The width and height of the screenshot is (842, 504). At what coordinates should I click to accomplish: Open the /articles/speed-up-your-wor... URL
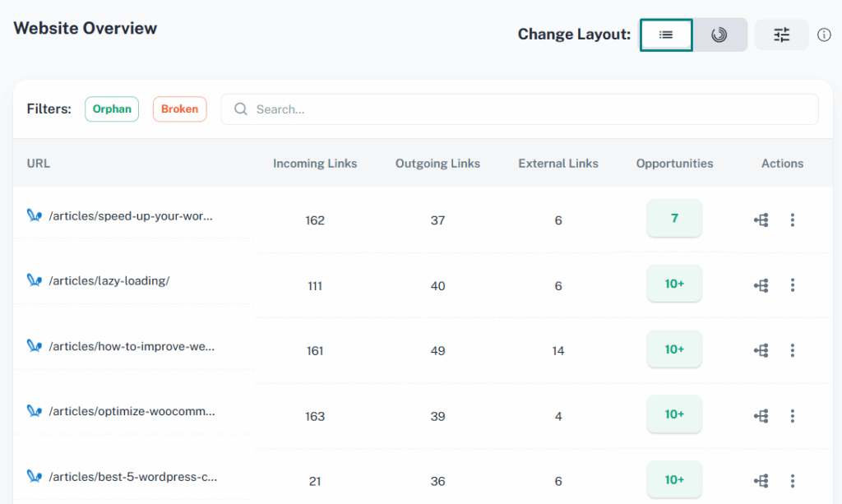[x=131, y=216]
